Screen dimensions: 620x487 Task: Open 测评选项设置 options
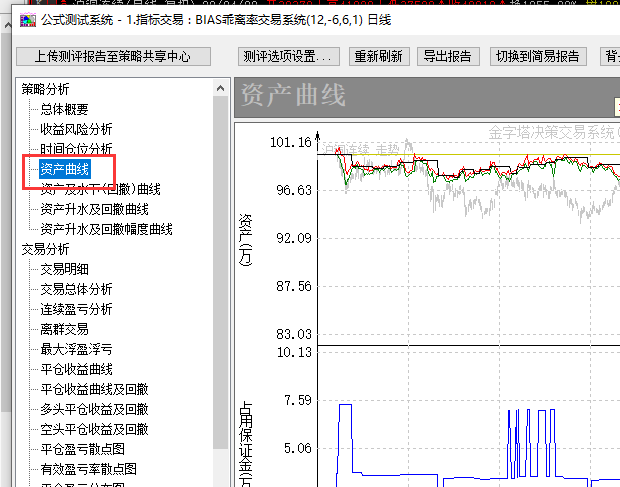tap(289, 57)
